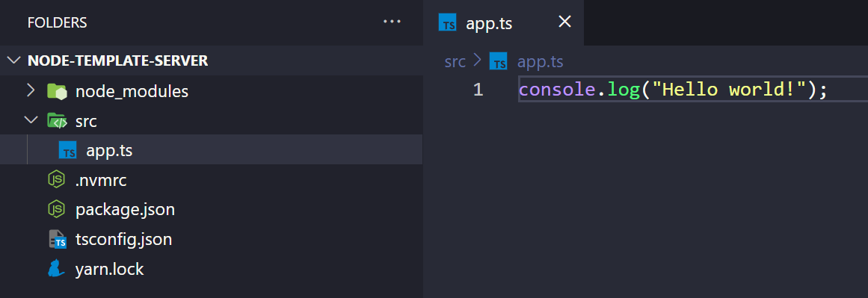The image size is (868, 298).
Task: Collapse the src folder chevron
Action: [31, 120]
